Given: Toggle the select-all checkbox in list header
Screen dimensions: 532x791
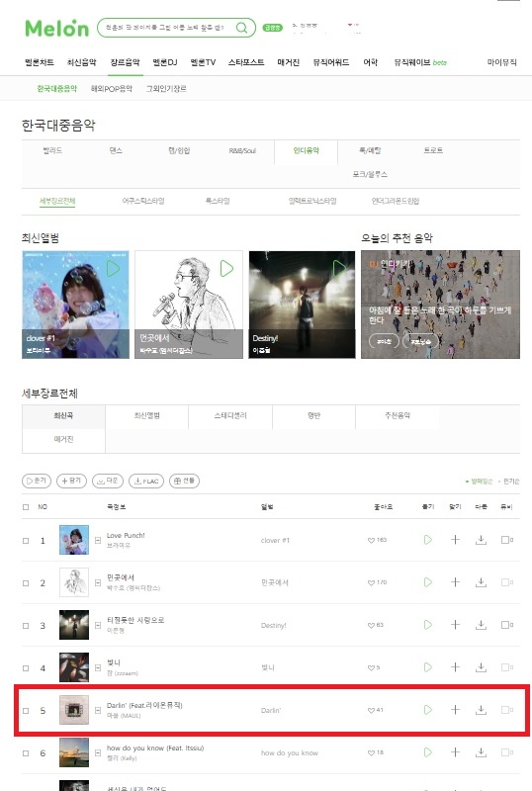Looking at the screenshot, I should point(26,507).
